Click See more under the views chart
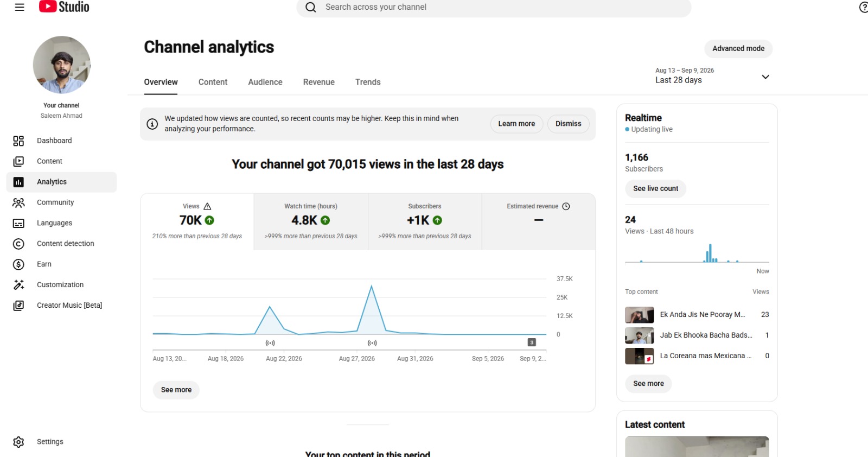Viewport: 868px width, 457px height. tap(176, 390)
